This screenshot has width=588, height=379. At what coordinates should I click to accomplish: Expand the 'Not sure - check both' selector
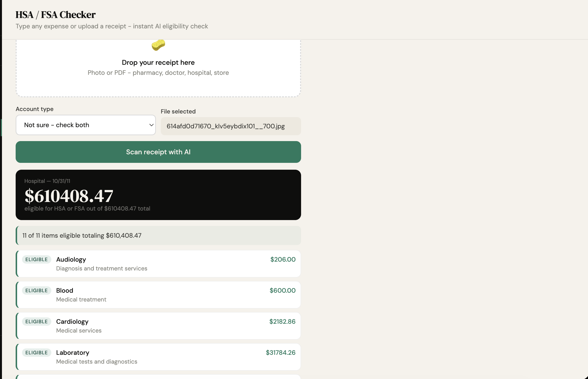click(x=85, y=125)
